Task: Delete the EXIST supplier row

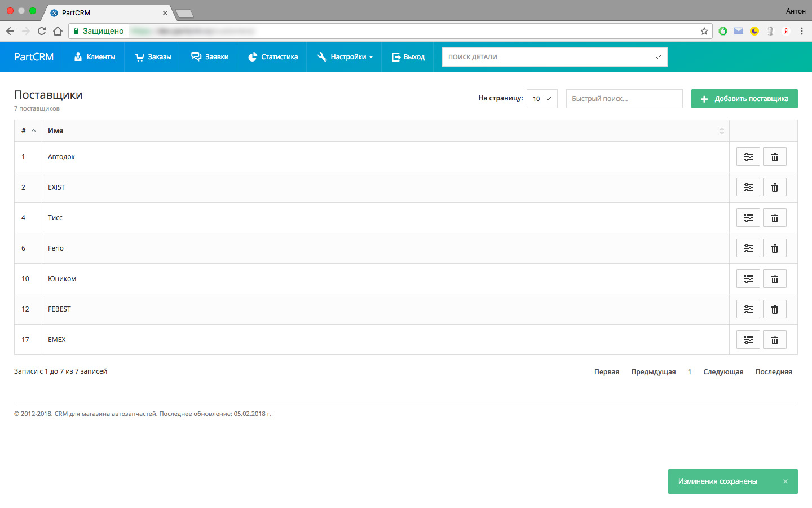Action: coord(774,187)
